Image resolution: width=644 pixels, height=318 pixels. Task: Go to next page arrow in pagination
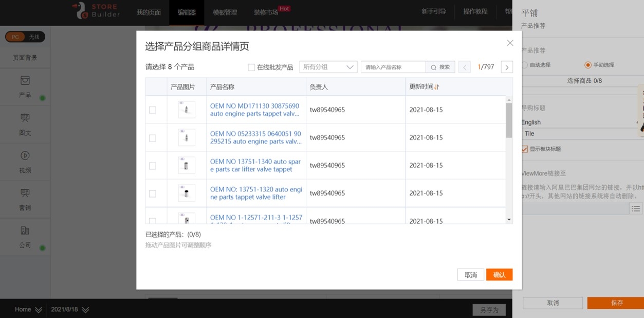click(x=506, y=67)
